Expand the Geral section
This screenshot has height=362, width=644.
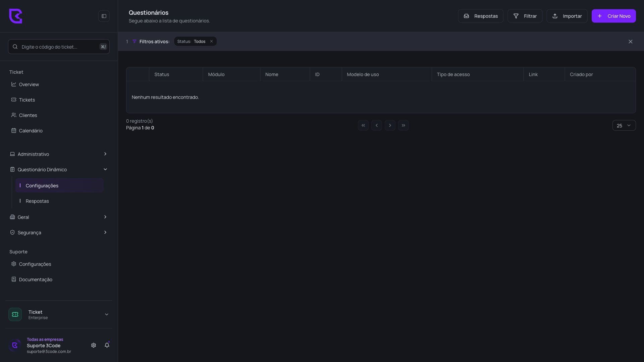point(59,217)
